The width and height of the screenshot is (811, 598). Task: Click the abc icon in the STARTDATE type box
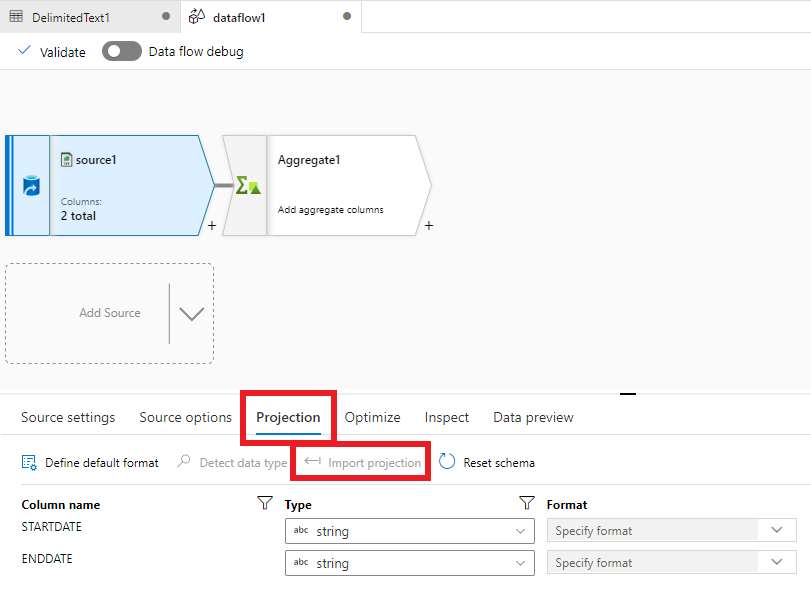click(x=301, y=530)
